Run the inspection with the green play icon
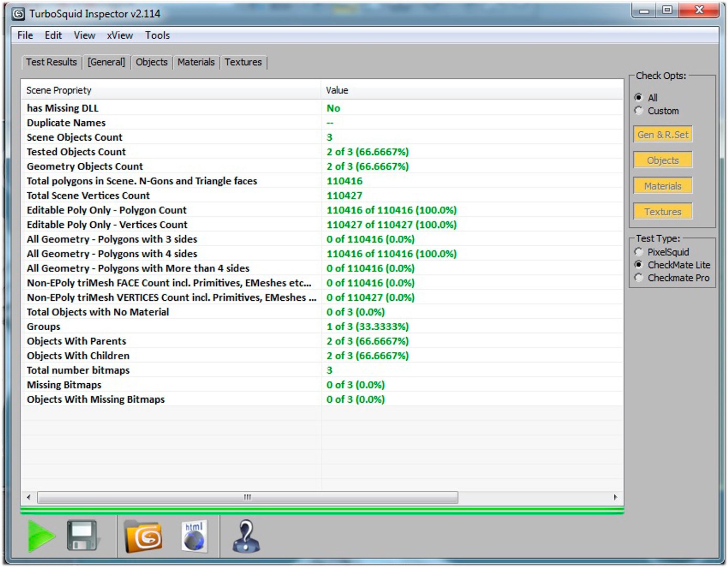Image resolution: width=728 pixels, height=567 pixels. point(41,536)
